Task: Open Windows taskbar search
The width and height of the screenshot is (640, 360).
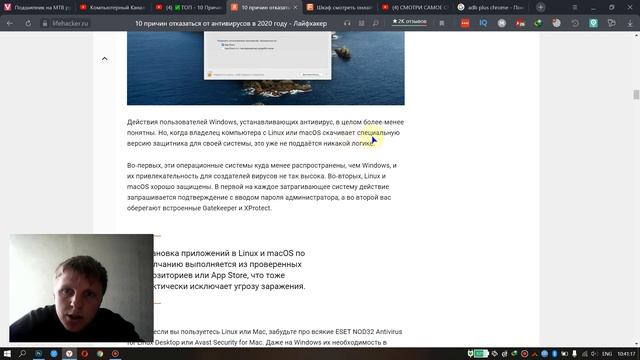Action: coord(22,353)
